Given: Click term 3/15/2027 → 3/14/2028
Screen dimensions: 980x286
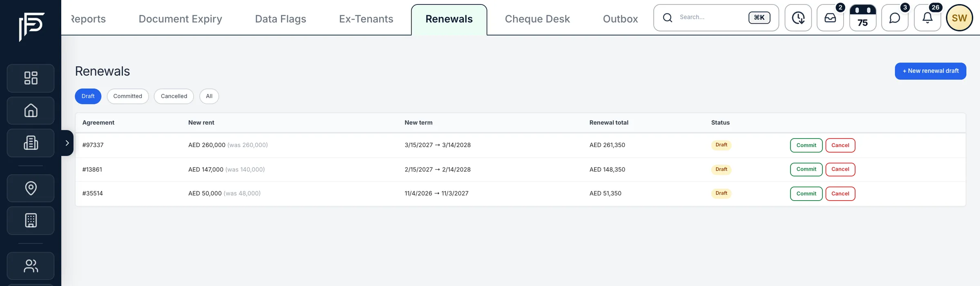Looking at the screenshot, I should coord(438,145).
